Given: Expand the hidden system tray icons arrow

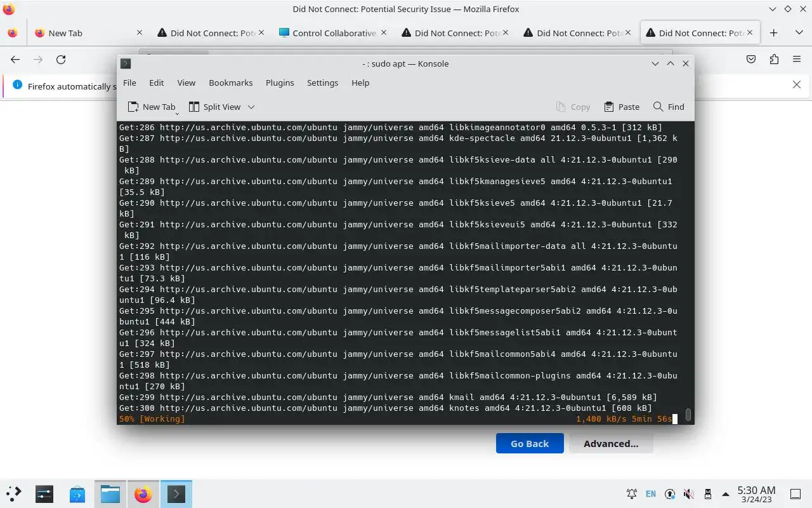Looking at the screenshot, I should [725, 493].
